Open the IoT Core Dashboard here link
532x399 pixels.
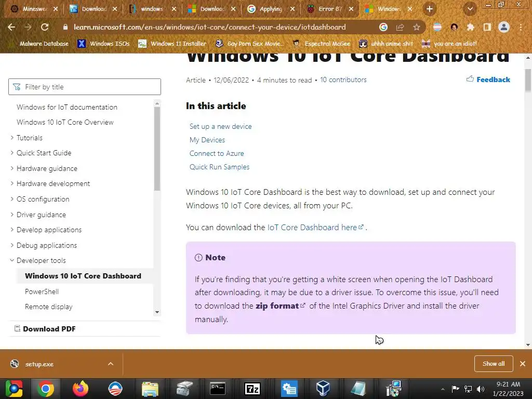click(x=315, y=228)
